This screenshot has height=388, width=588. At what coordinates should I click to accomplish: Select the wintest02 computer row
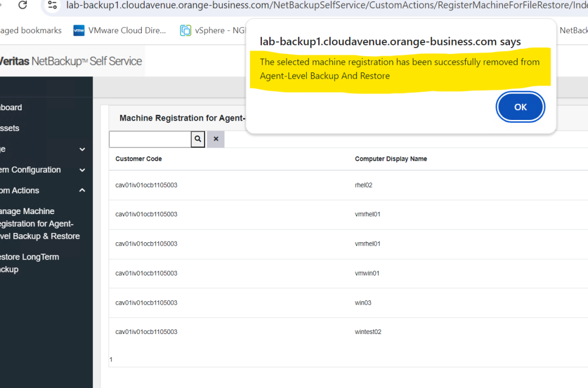[349, 332]
